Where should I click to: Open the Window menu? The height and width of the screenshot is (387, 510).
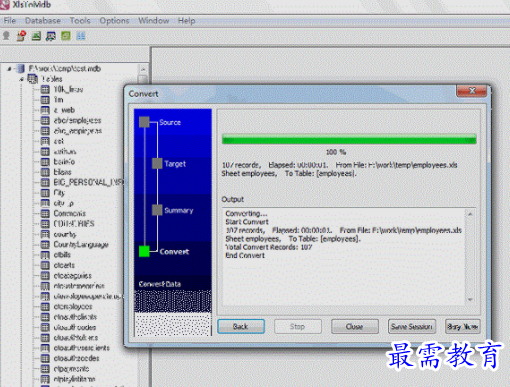tap(154, 21)
